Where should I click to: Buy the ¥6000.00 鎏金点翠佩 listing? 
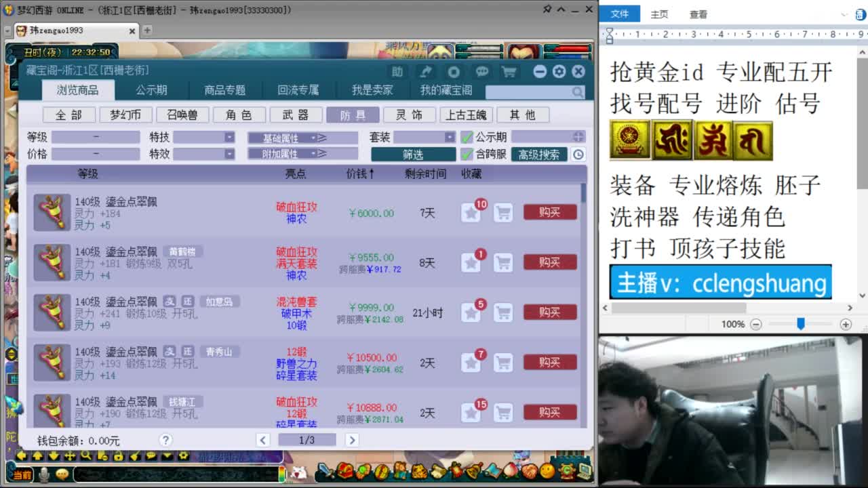pyautogui.click(x=550, y=212)
